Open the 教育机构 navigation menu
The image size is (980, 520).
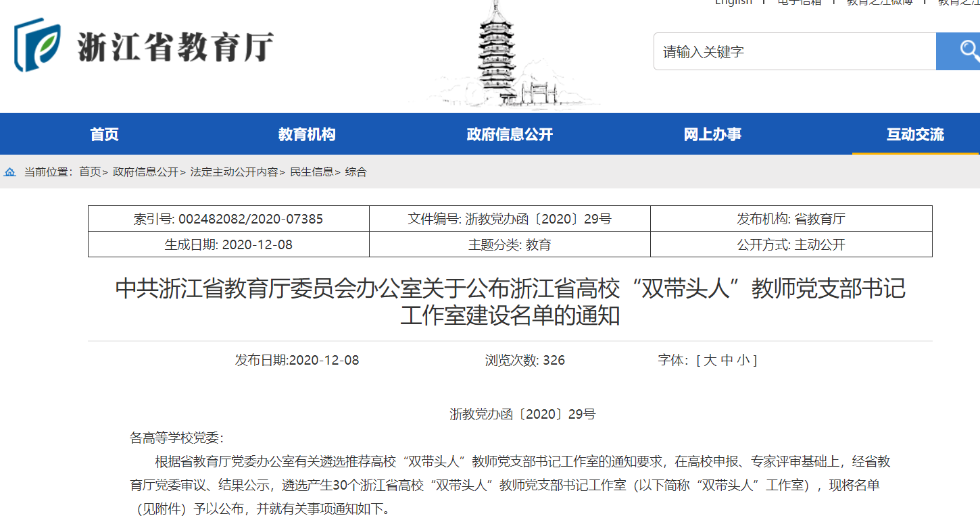(x=307, y=134)
